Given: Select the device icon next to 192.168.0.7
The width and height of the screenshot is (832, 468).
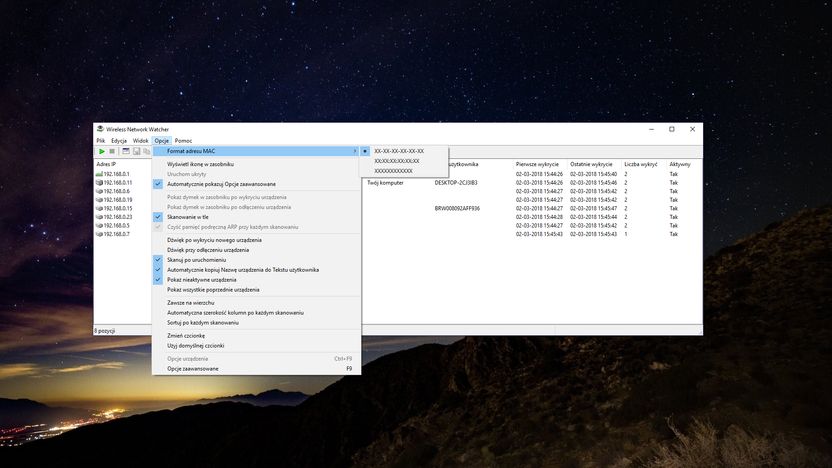Looking at the screenshot, I should point(99,234).
